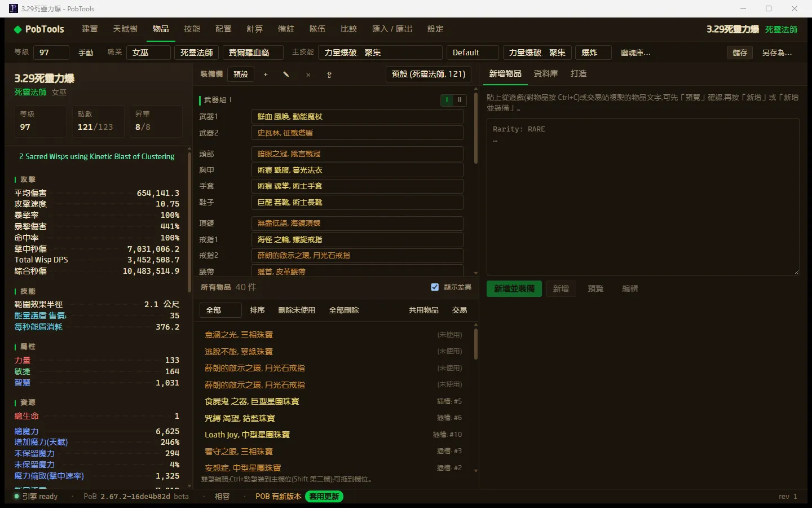Open 共用物品 shared items
This screenshot has height=508, width=812.
pyautogui.click(x=423, y=310)
